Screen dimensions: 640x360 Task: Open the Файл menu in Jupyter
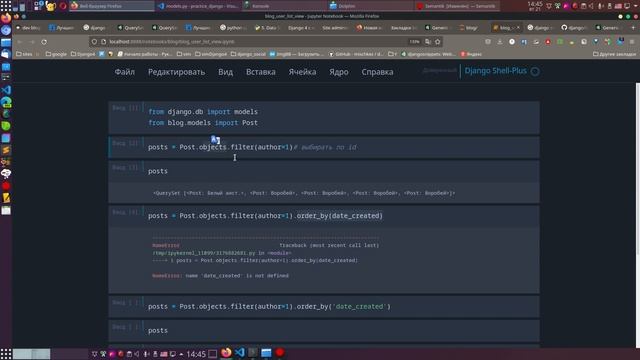click(x=124, y=72)
